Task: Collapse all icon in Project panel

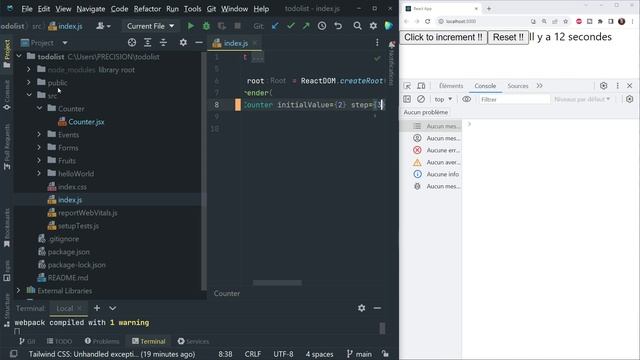Action: (x=163, y=42)
